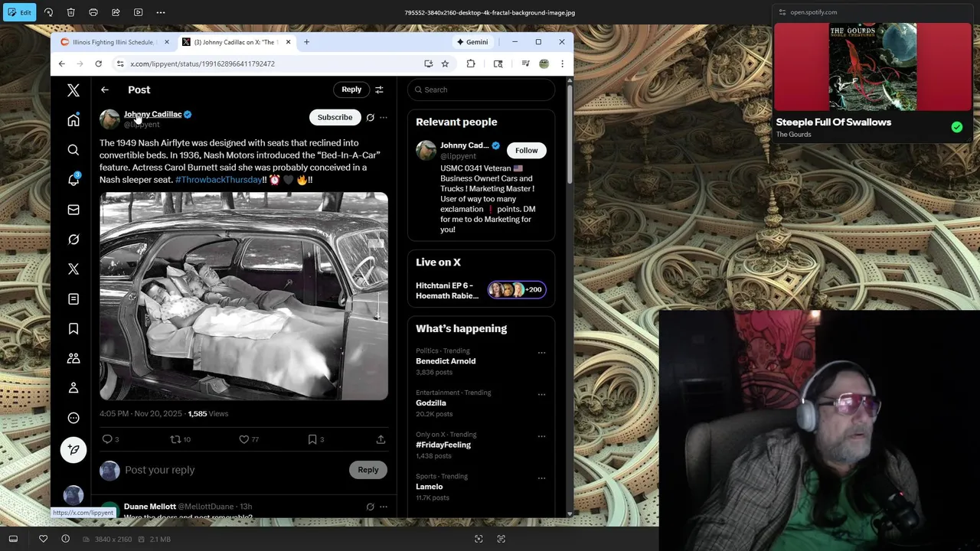Viewport: 980px width, 551px height.
Task: Show file info icon in Photos status bar
Action: click(x=65, y=539)
